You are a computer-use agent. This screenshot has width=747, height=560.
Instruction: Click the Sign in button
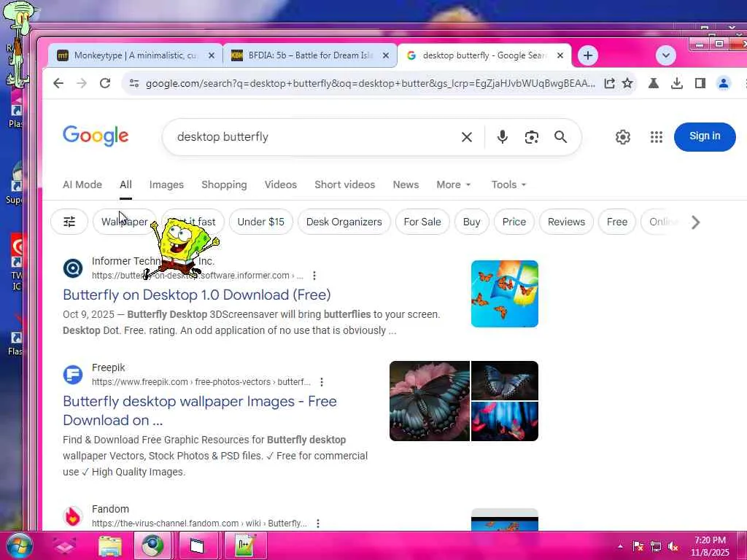click(705, 136)
